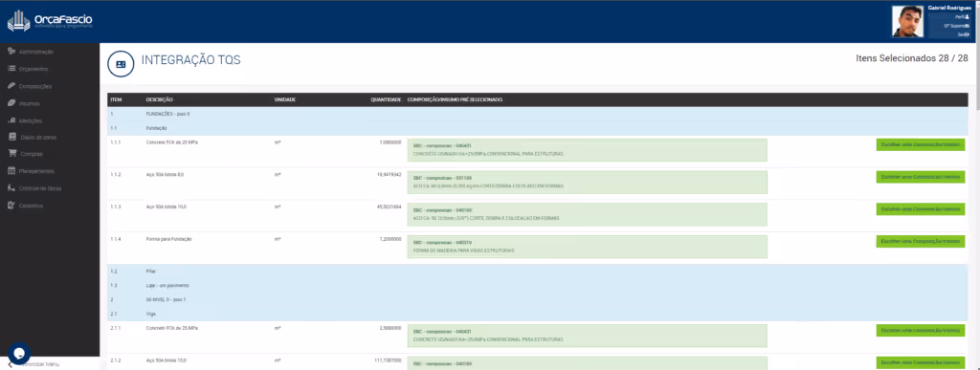This screenshot has height=370, width=980.
Task: Open the OF Suporte link
Action: [957, 26]
